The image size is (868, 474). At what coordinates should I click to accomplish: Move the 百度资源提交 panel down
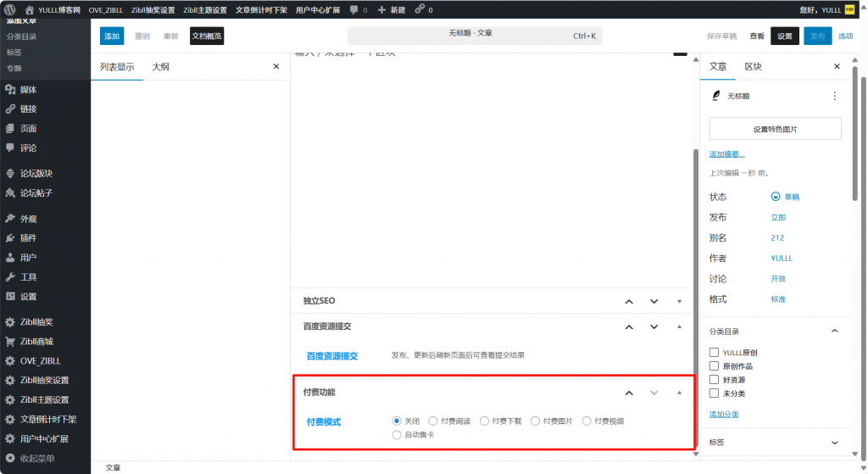coord(654,326)
